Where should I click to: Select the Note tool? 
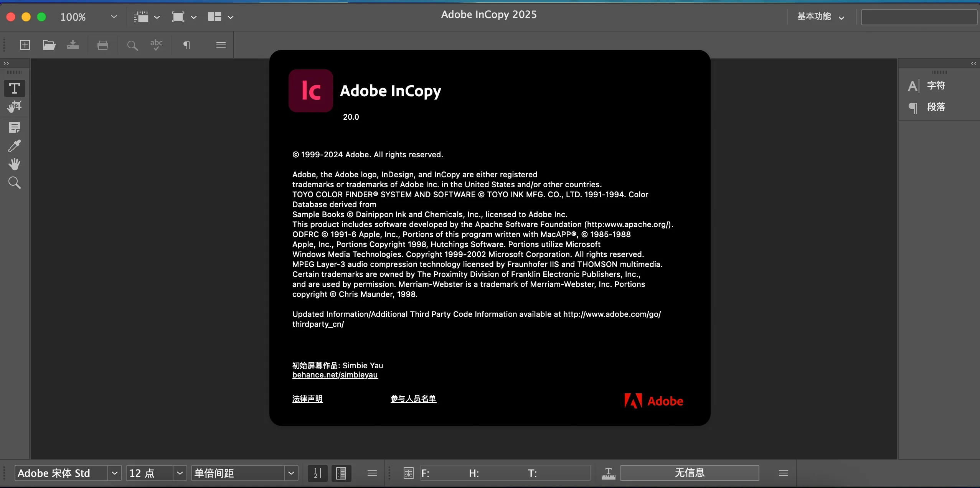coord(15,127)
